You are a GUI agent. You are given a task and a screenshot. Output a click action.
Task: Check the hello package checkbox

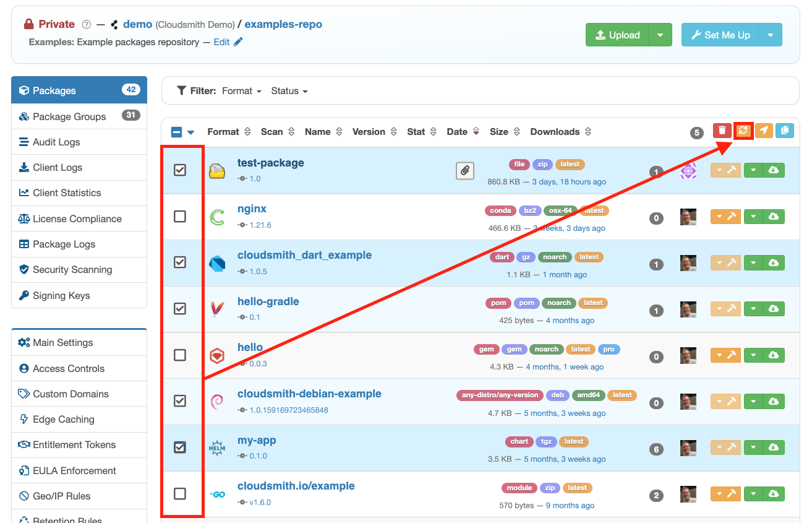coord(179,355)
